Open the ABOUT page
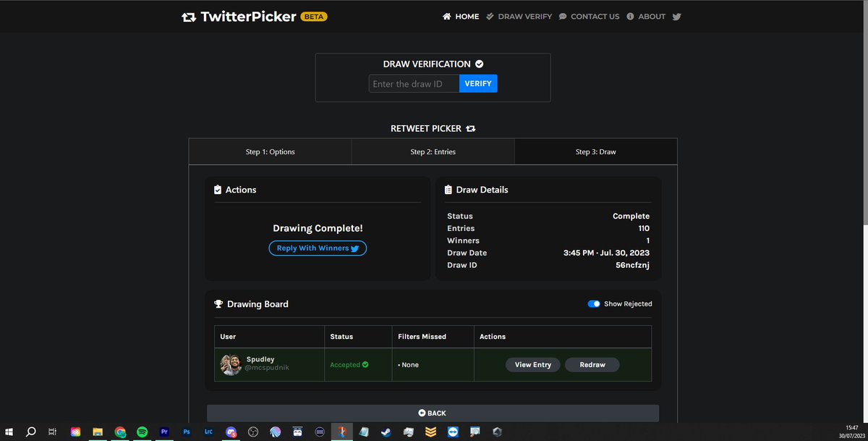 pyautogui.click(x=646, y=16)
